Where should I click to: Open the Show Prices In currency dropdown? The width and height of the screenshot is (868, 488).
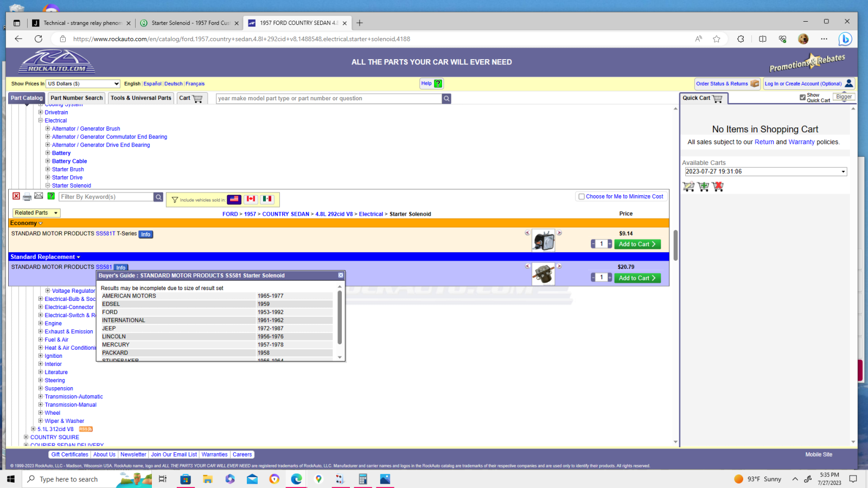tap(83, 84)
